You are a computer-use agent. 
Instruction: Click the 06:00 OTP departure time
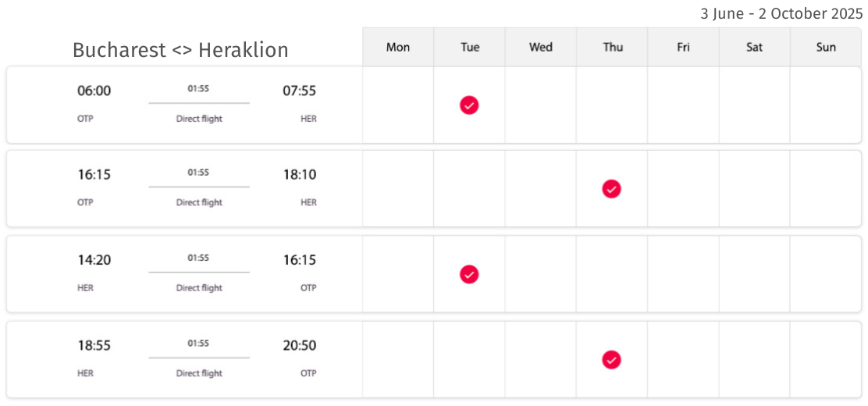click(94, 91)
